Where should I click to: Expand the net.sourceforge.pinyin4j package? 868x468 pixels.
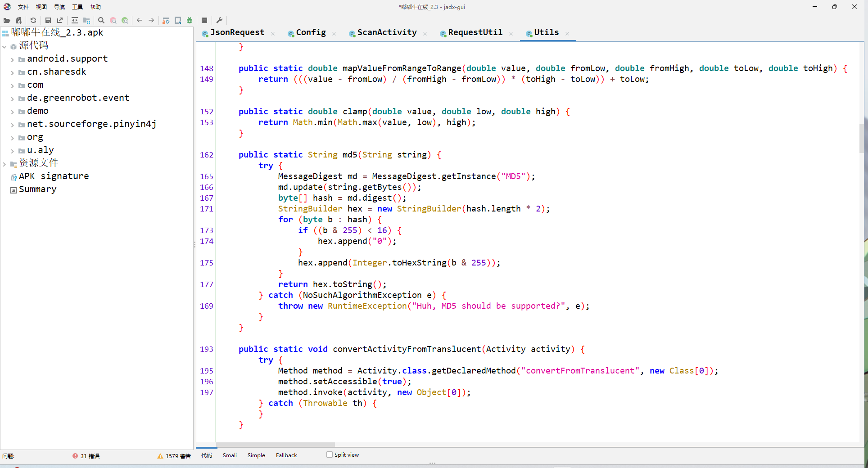[x=13, y=125]
